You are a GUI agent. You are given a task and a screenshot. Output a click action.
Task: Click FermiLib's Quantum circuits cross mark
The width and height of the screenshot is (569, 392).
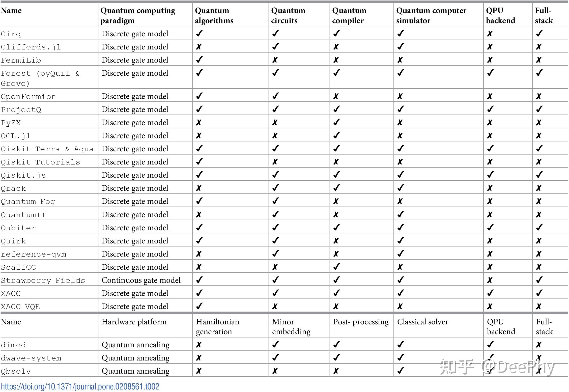[275, 60]
